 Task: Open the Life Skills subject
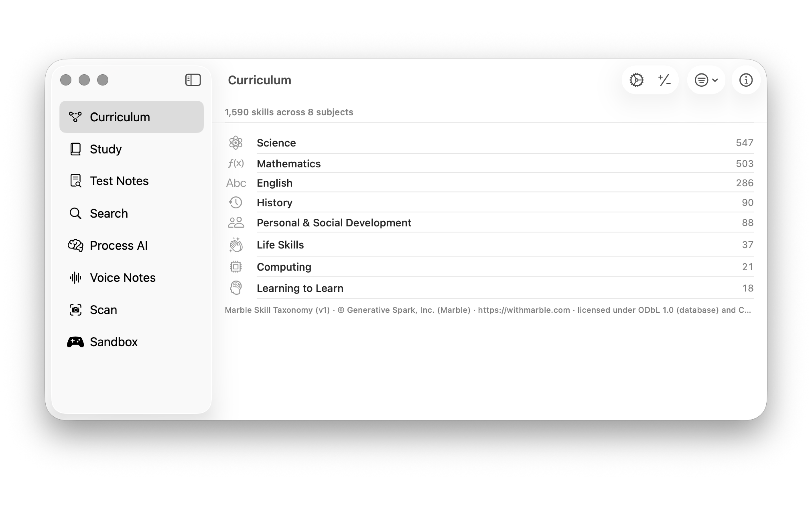pos(489,245)
